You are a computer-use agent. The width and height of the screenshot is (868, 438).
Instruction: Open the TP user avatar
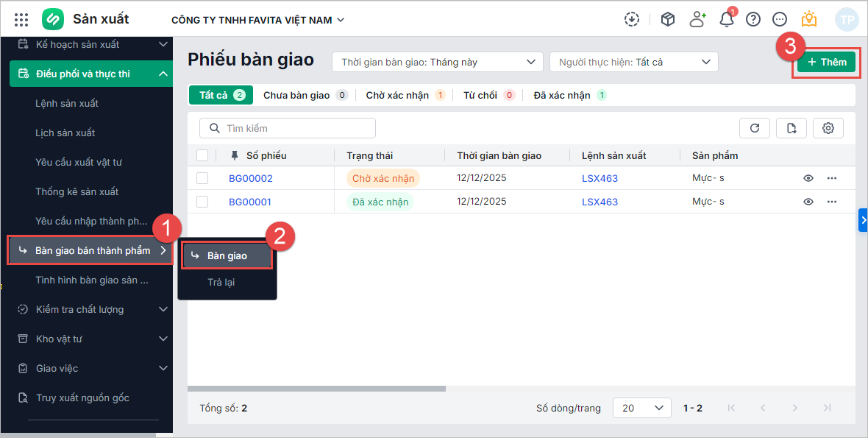[847, 19]
